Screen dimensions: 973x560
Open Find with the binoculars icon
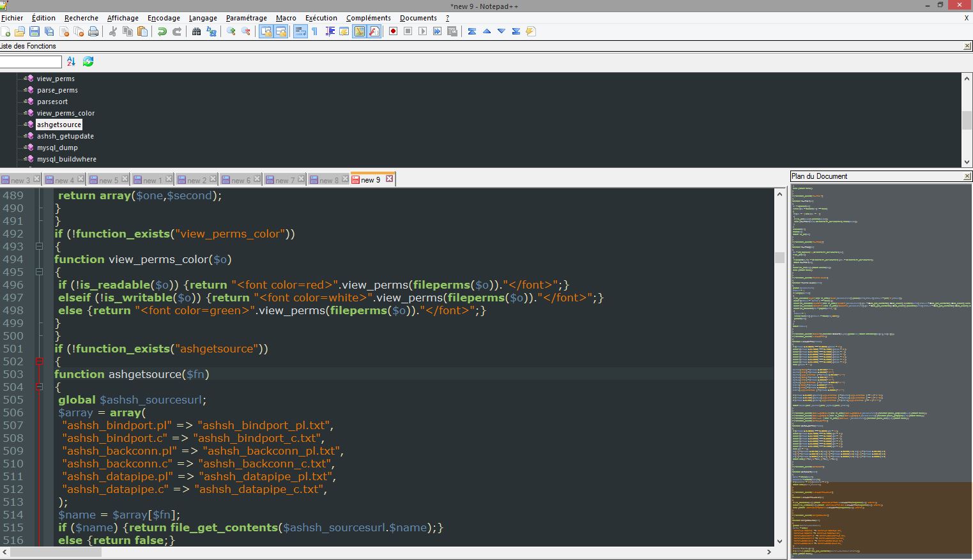(x=196, y=31)
